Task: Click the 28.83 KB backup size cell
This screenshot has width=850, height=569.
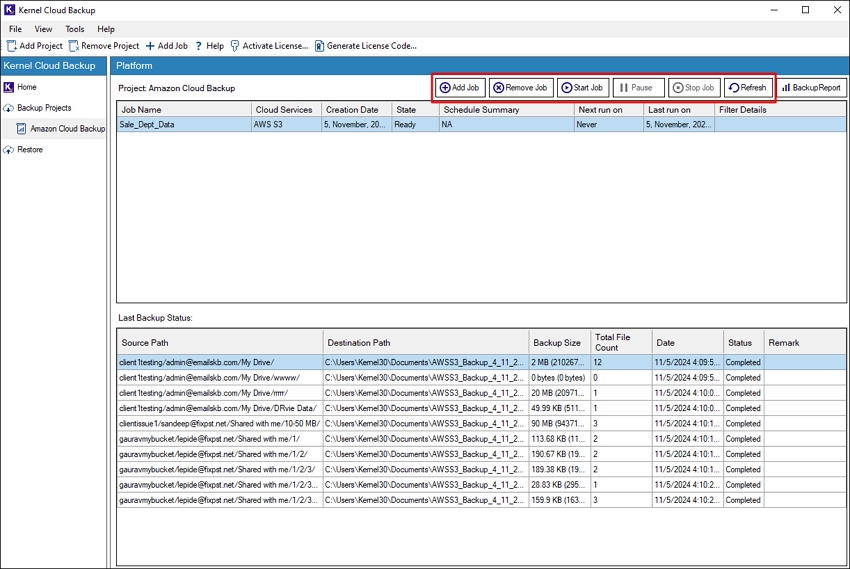Action: pos(559,484)
